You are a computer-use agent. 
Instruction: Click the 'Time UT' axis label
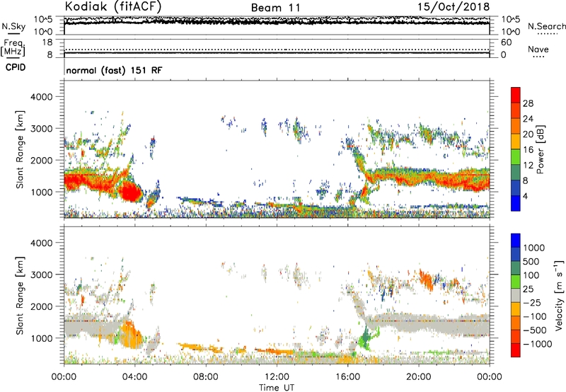tap(277, 388)
